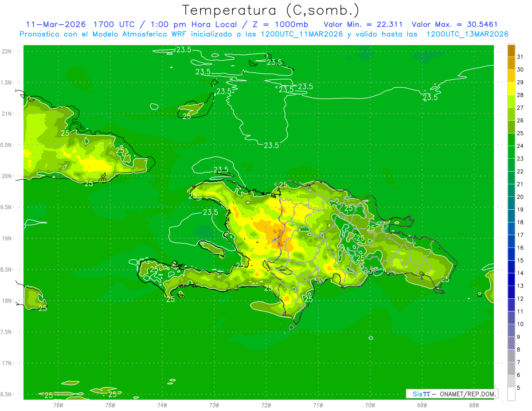
Task: Click the '72W' longitude axis label
Action: (266, 405)
